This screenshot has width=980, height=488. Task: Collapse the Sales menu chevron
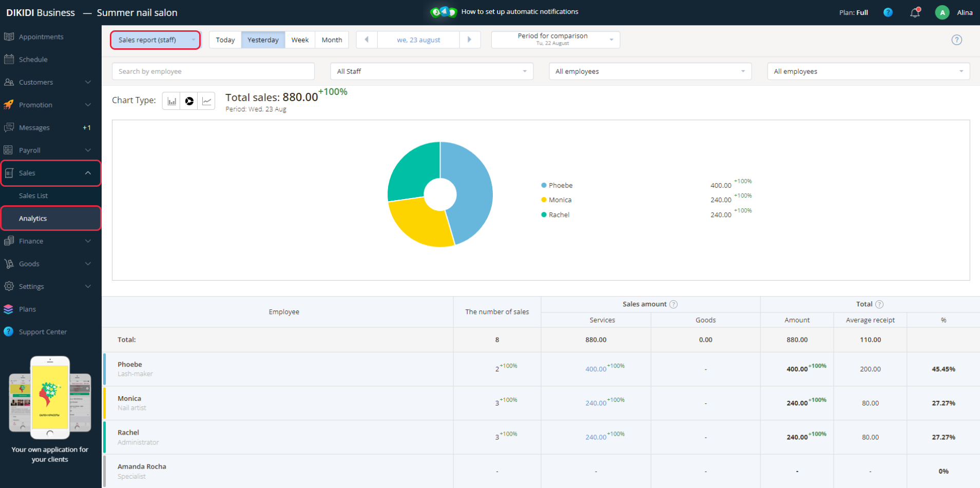88,173
